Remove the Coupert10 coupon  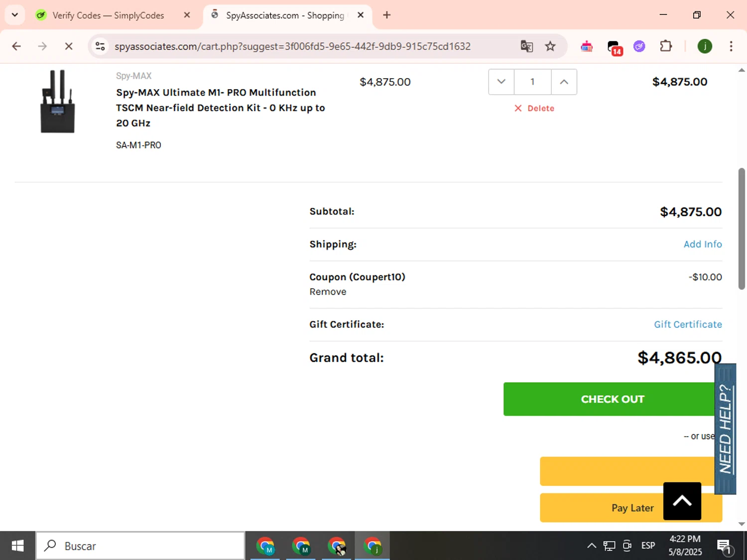click(x=328, y=292)
